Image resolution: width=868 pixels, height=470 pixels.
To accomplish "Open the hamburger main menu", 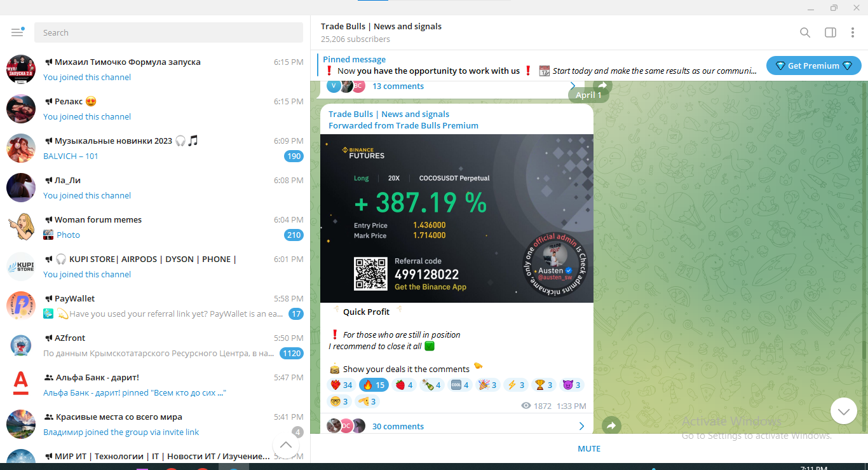I will (17, 32).
